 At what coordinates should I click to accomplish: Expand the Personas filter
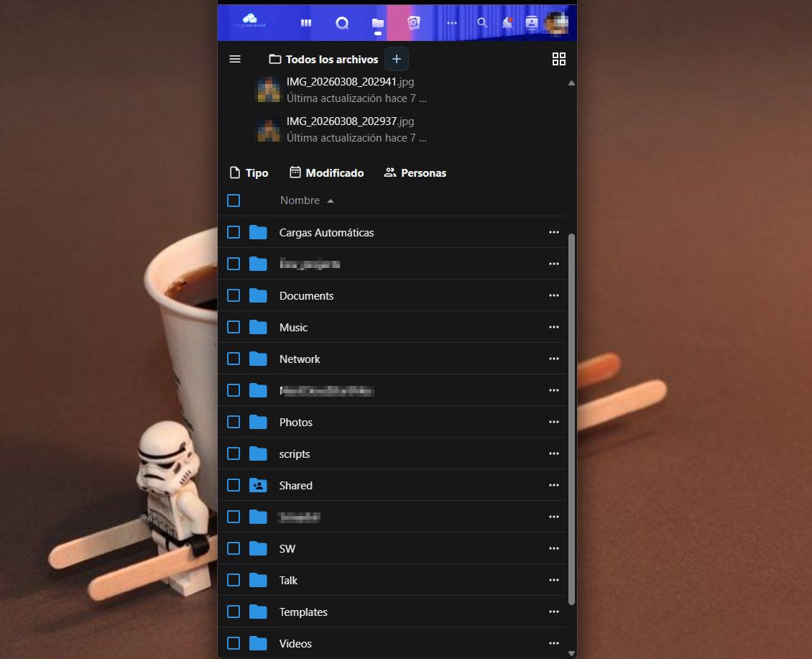[x=415, y=172]
